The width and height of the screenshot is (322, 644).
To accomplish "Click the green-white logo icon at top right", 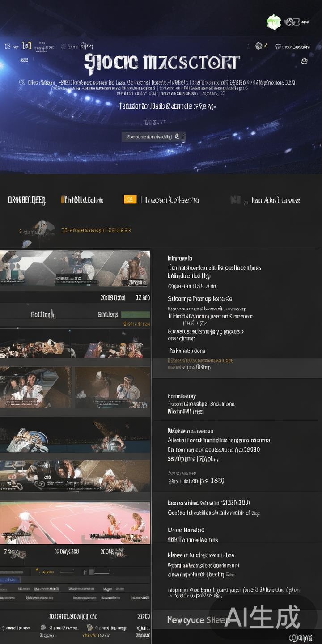I will pos(274,21).
